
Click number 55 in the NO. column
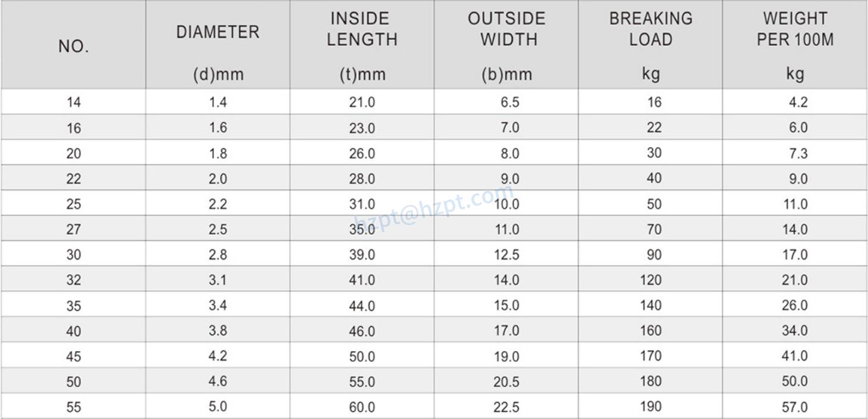tap(73, 408)
